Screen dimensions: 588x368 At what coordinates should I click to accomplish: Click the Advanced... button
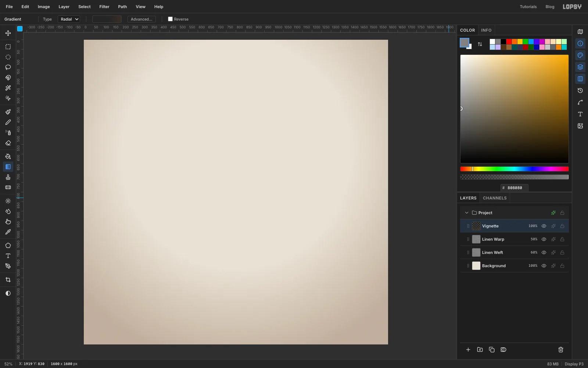pos(141,19)
